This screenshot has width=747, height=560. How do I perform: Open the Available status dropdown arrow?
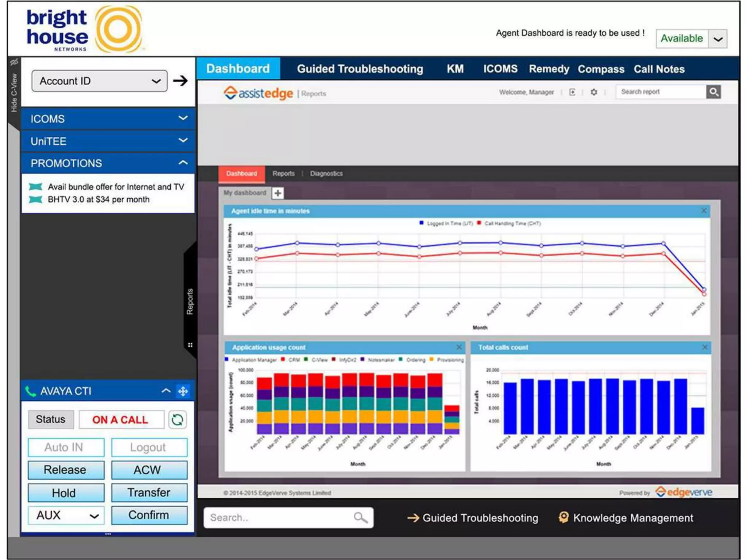pos(717,39)
